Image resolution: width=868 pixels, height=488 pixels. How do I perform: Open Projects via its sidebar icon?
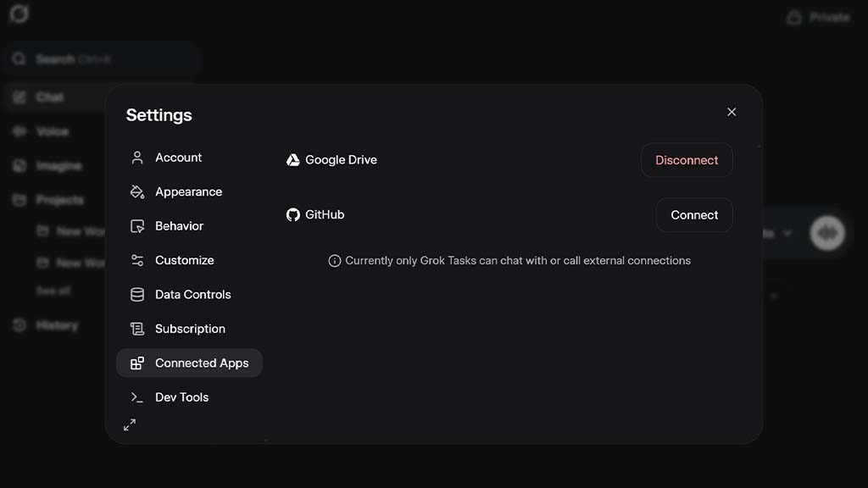tap(19, 199)
